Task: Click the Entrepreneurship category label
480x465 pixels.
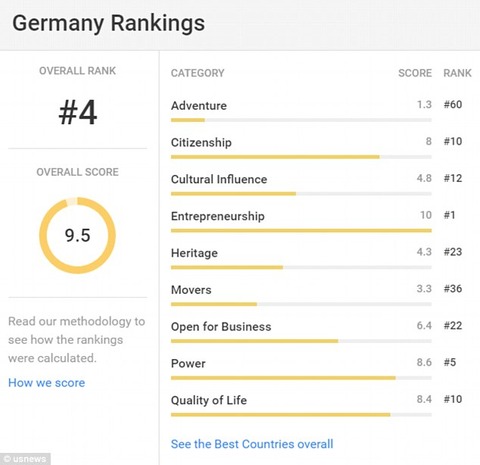Action: click(x=218, y=216)
